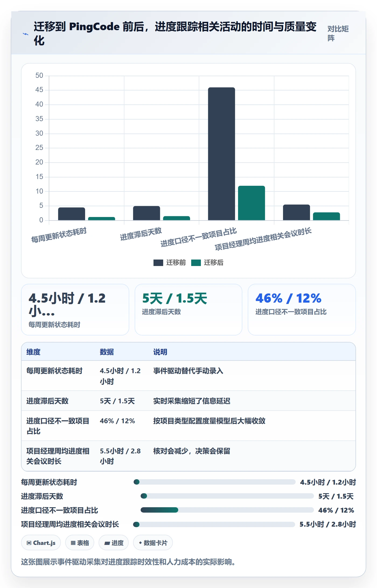Click the dark 迁移前 bar for 项目经理周均进度相关会议时长
Viewport: 377px width, 588px height.
(296, 212)
